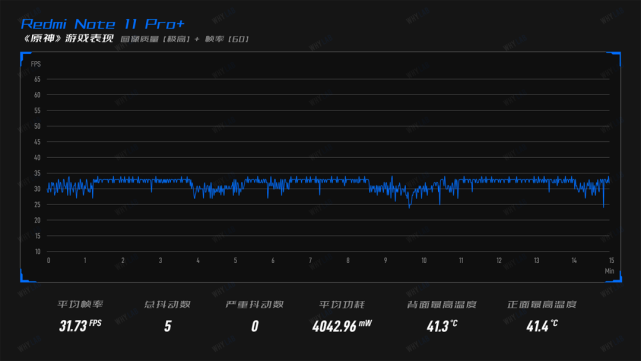Click the '正面最高温度' stat heading

542,305
